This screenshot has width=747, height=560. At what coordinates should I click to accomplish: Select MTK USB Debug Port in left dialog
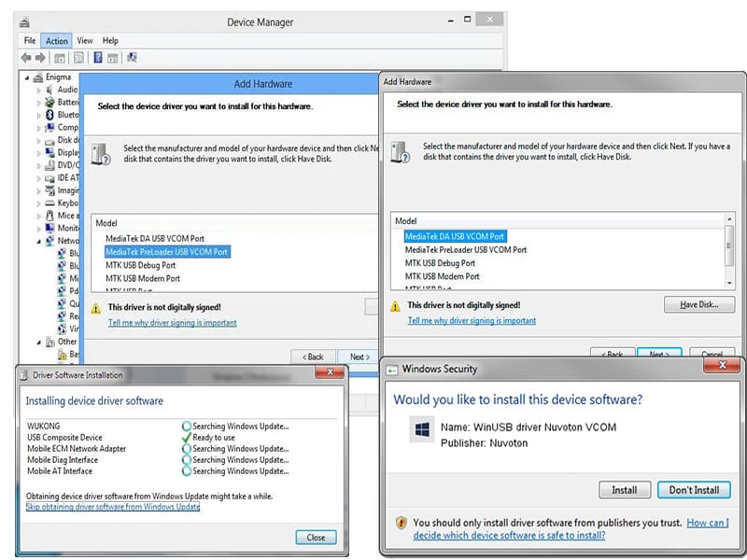[x=141, y=265]
